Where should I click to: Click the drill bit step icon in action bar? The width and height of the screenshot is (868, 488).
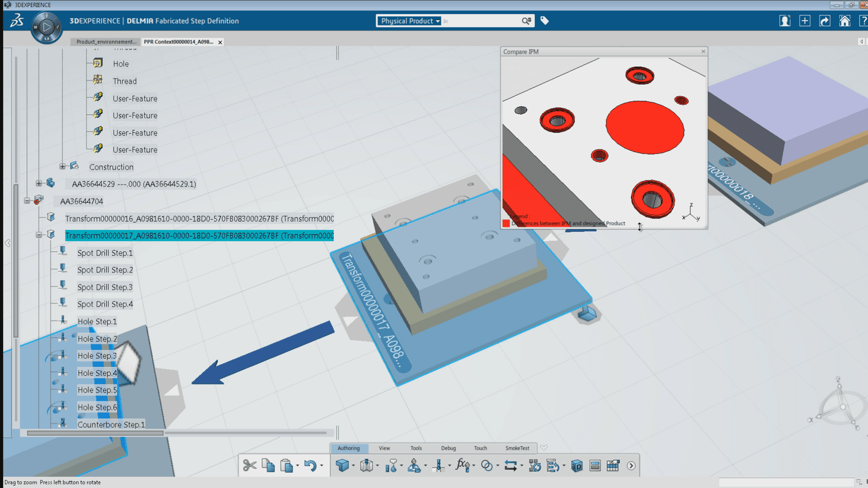click(438, 465)
